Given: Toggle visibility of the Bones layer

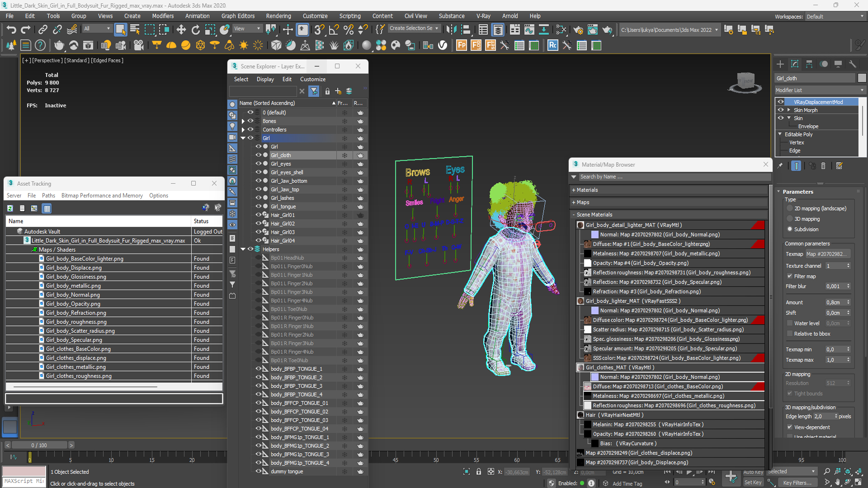Looking at the screenshot, I should click(250, 121).
